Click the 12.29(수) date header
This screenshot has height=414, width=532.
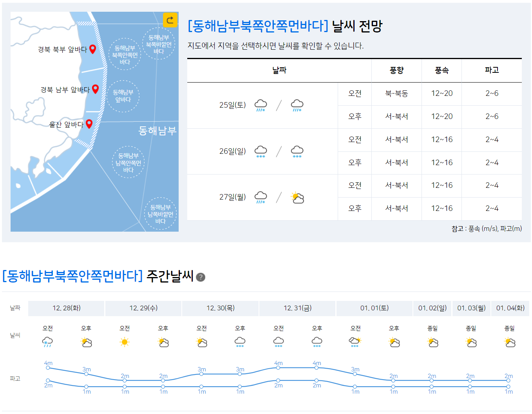tap(143, 308)
